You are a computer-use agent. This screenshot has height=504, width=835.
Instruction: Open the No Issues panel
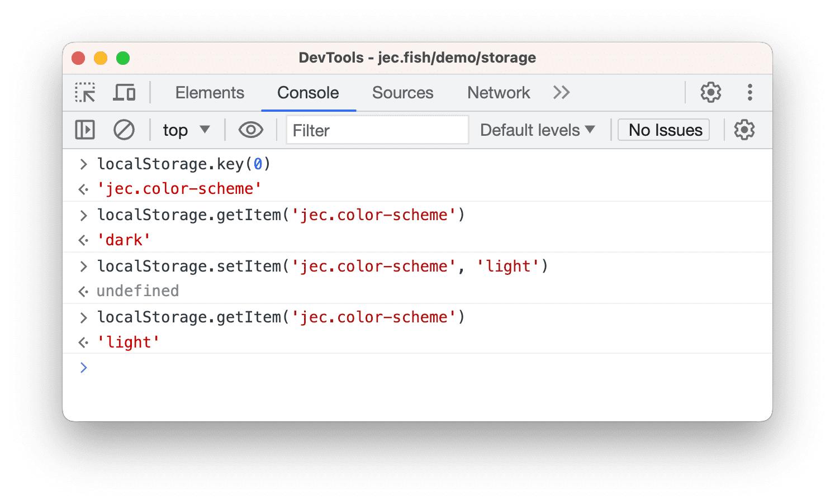[x=663, y=130]
